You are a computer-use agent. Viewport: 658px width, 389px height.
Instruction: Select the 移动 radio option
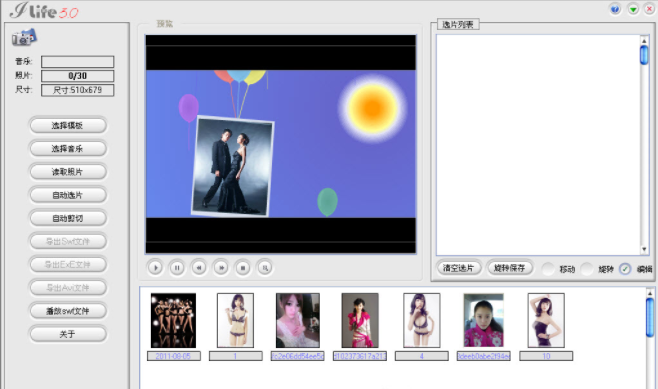point(548,269)
